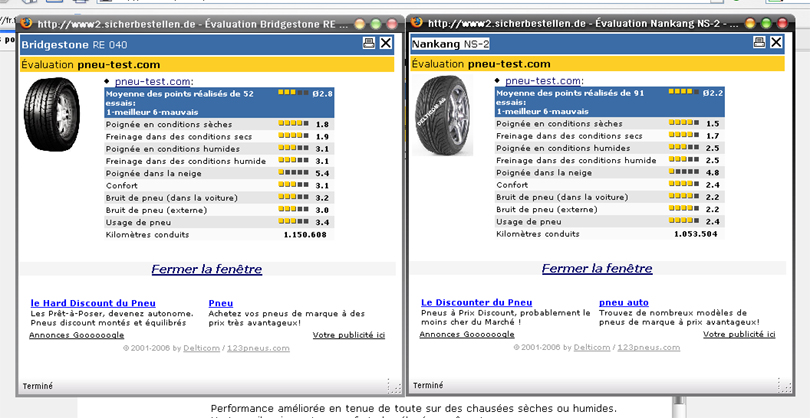This screenshot has width=810, height=418.
Task: Click Annonces Google in the Nankang window
Action: pos(467,335)
